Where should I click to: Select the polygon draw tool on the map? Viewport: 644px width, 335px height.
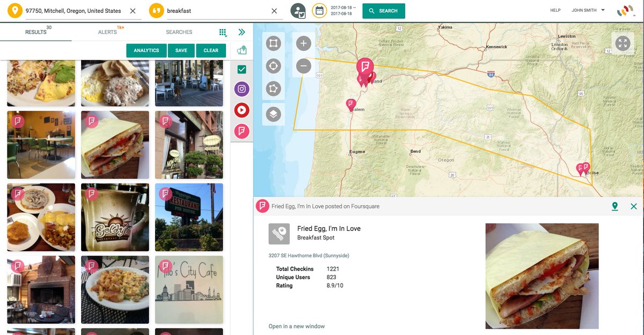click(273, 88)
